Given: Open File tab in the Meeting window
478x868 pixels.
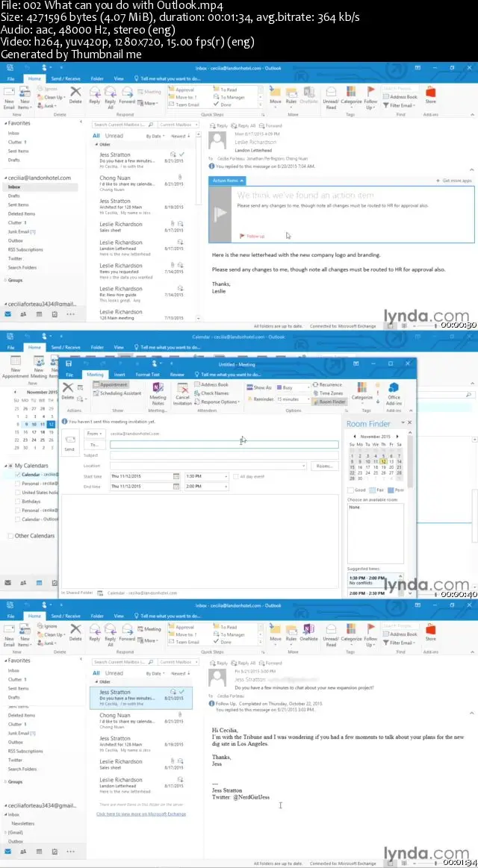Looking at the screenshot, I should click(69, 375).
